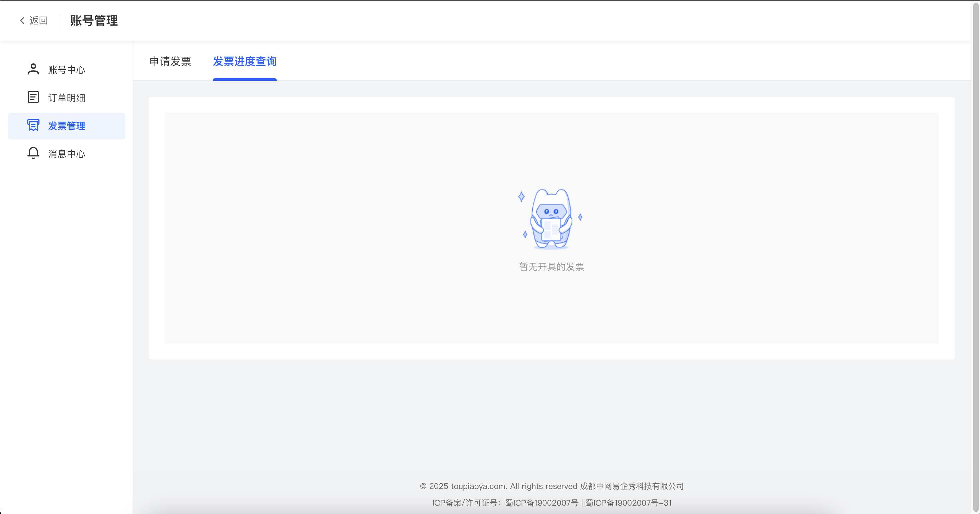Switch to the 申请发票 tab
Image resolution: width=980 pixels, height=514 pixels.
coord(170,61)
